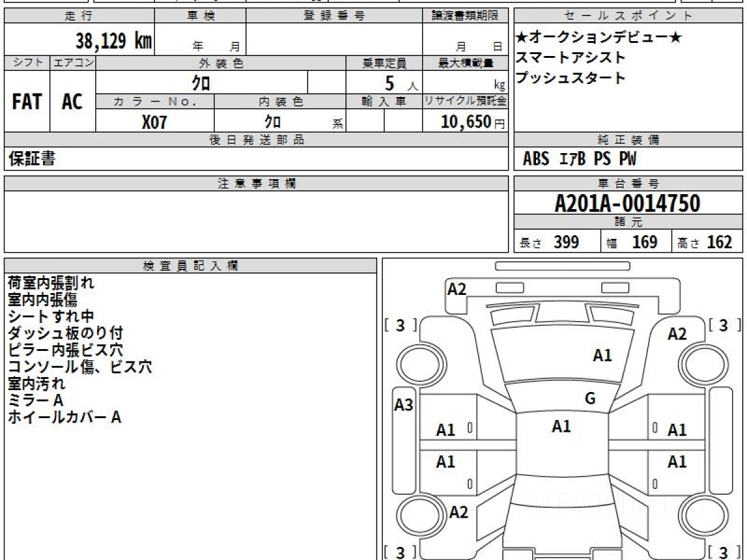Click the note コンソール傷、ビス穴
747x560 pixels.
coord(80,366)
